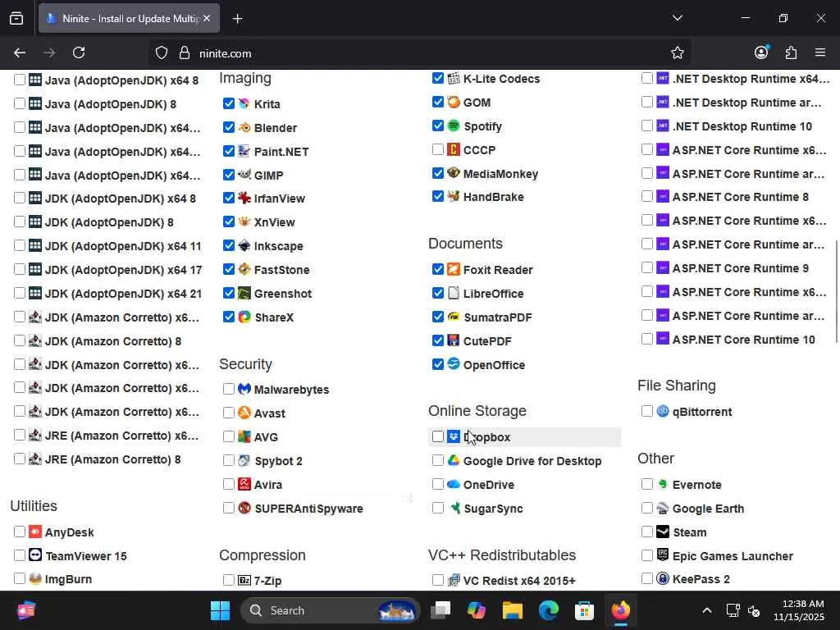Tick JDK (AdoptOpenJDK) x64 17 checkbox
The width and height of the screenshot is (840, 630).
20,269
